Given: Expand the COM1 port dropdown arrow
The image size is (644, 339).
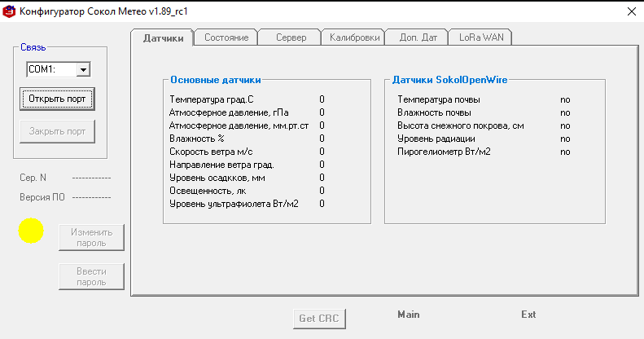Looking at the screenshot, I should coord(83,69).
